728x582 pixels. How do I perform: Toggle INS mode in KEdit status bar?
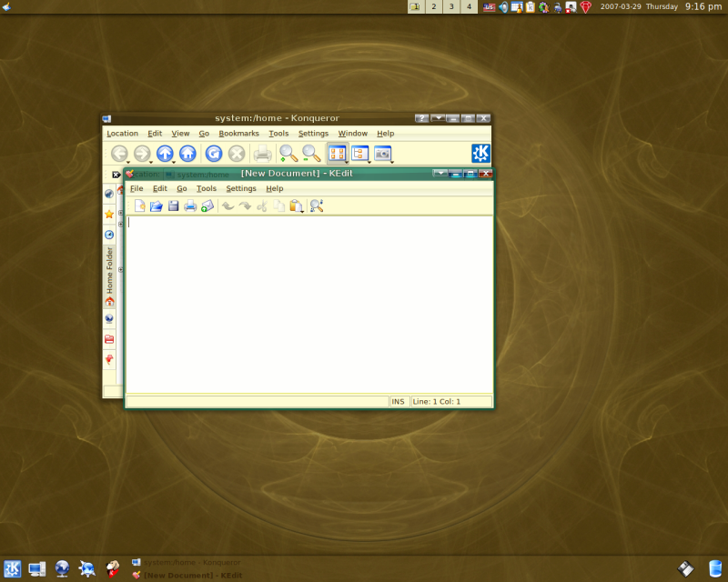tap(398, 401)
